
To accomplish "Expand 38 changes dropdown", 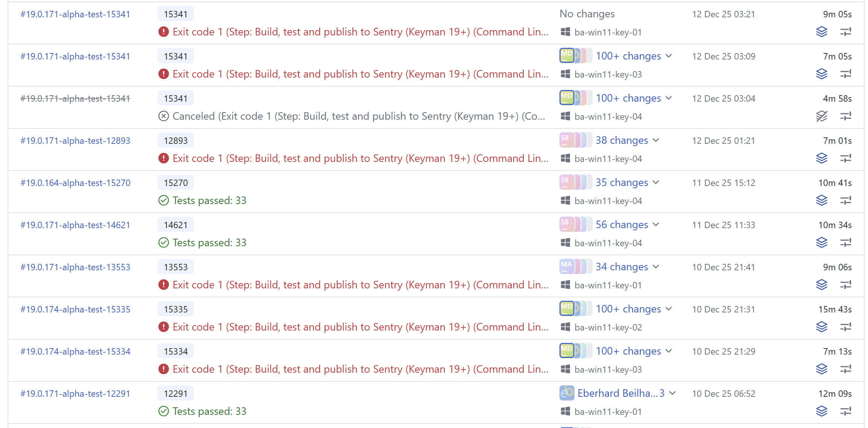I will coord(656,140).
